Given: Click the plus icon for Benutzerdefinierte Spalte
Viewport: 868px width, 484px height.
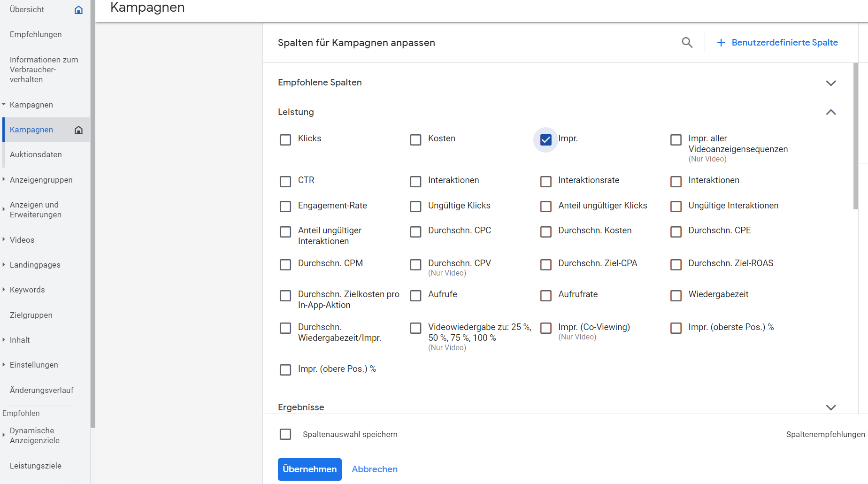Looking at the screenshot, I should (x=721, y=43).
